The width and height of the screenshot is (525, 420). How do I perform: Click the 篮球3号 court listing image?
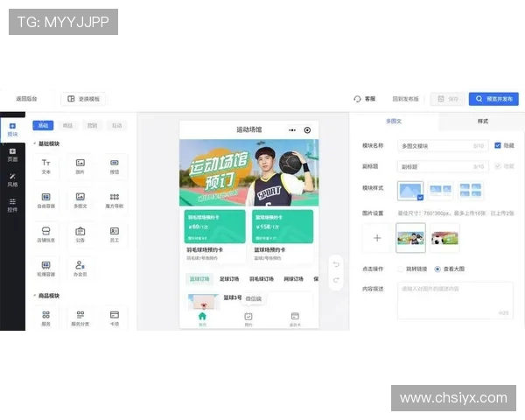point(204,302)
